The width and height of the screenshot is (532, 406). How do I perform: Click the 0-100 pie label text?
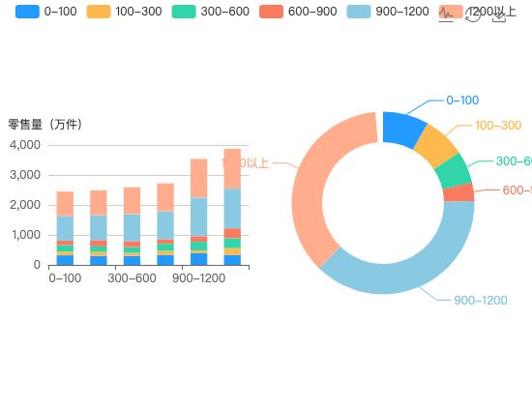[x=462, y=101]
